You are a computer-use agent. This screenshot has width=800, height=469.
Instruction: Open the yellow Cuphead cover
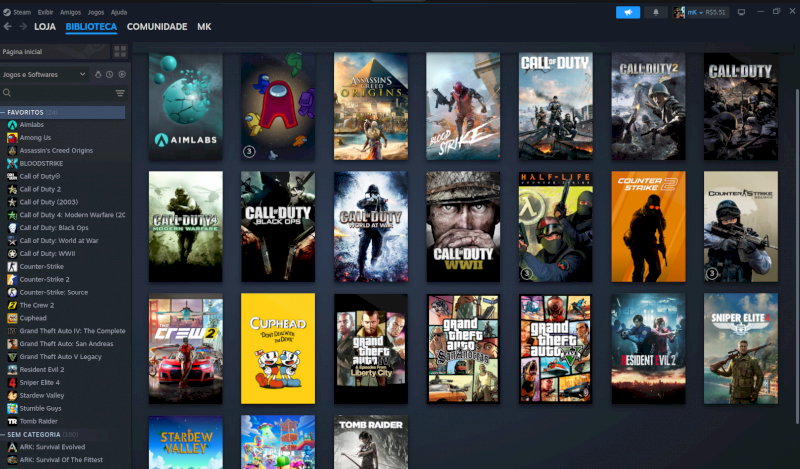[x=278, y=349]
